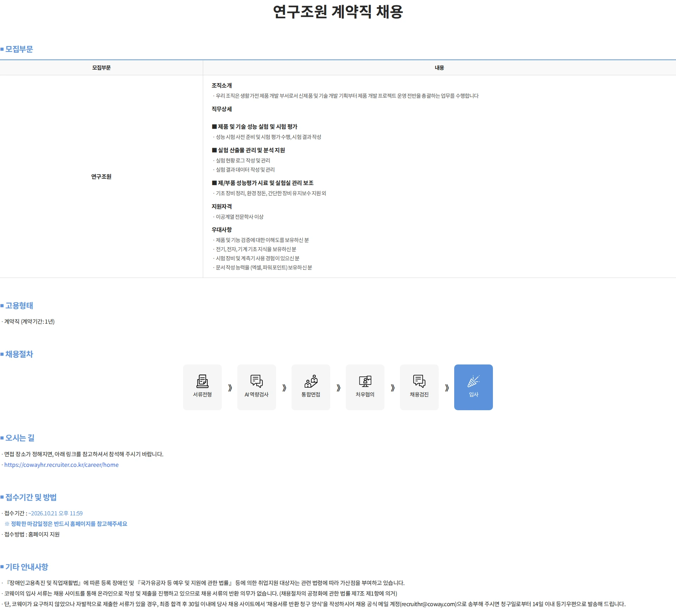
Task: Click the 직무상세 subheading
Action: tap(221, 109)
